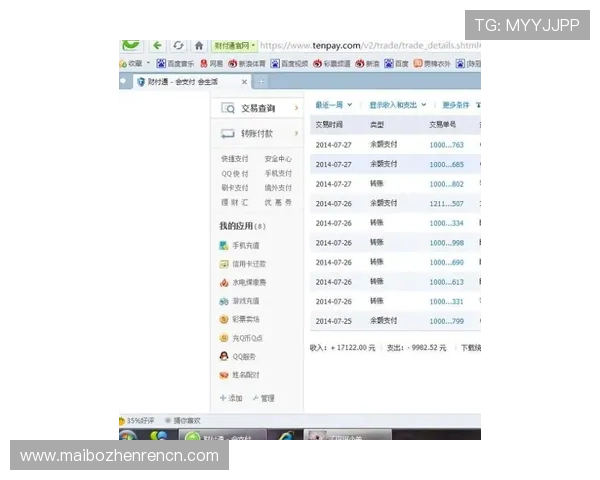Open the 交易查询 sidebar menu
The image size is (600, 480).
(x=256, y=108)
